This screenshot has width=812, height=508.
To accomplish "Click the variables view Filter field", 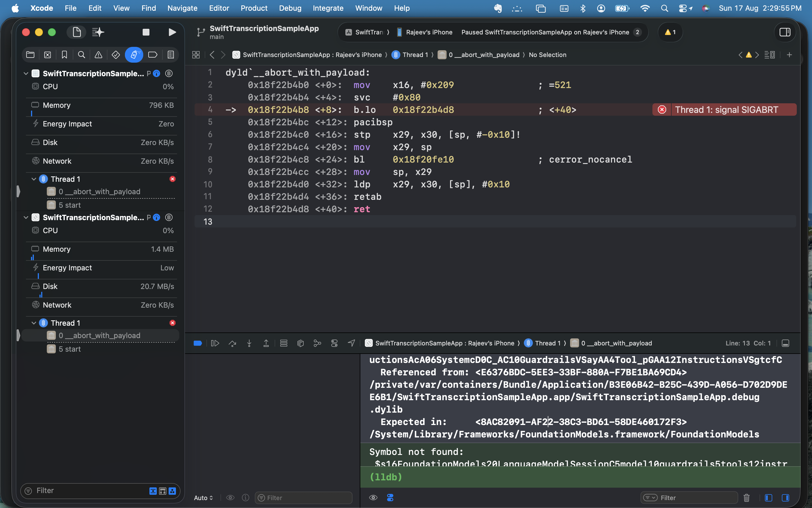I will 304,498.
